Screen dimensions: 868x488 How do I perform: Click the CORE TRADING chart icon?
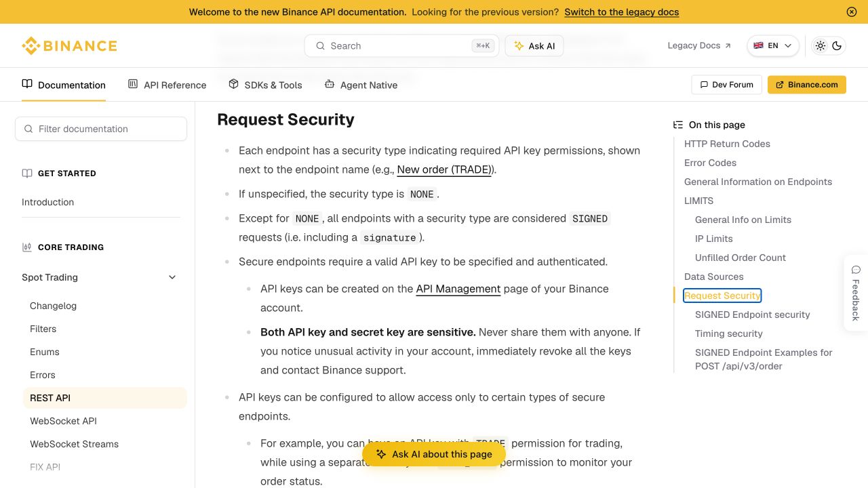pyautogui.click(x=27, y=247)
